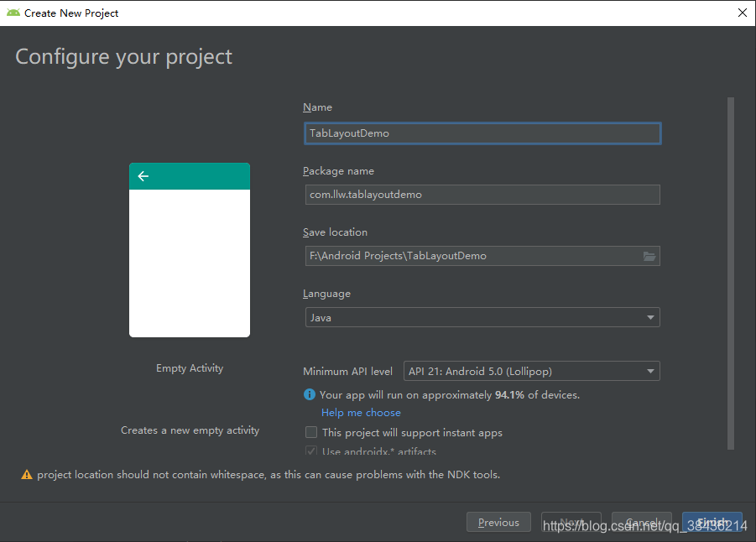Image resolution: width=756 pixels, height=542 pixels.
Task: Open the Minimum API level dropdown
Action: pyautogui.click(x=532, y=371)
